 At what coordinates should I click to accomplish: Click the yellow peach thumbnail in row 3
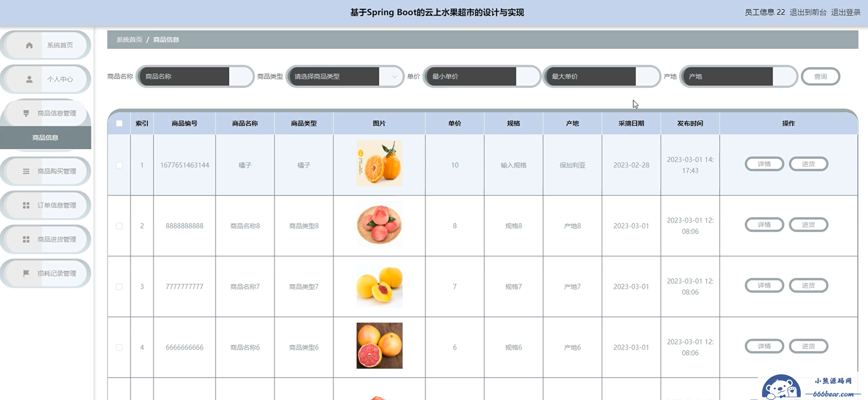tap(379, 285)
